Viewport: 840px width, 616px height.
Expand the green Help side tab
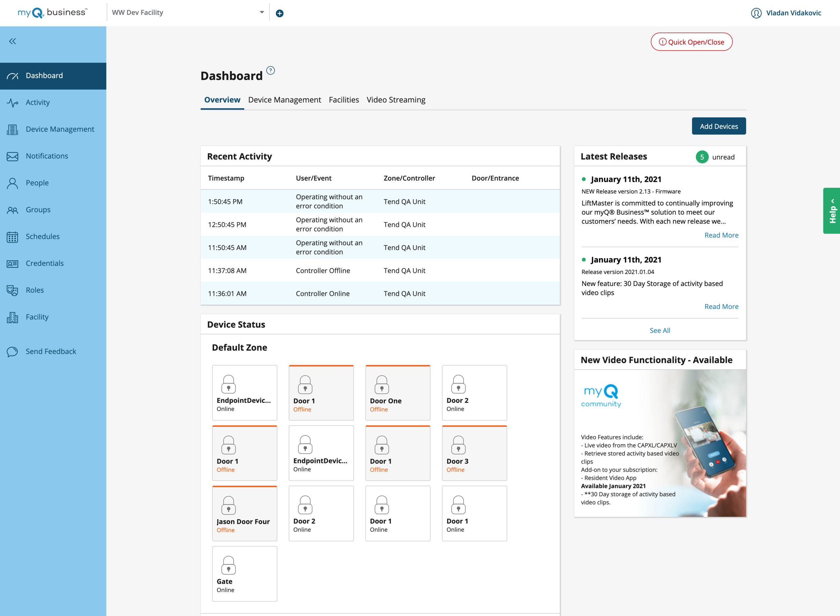point(832,211)
